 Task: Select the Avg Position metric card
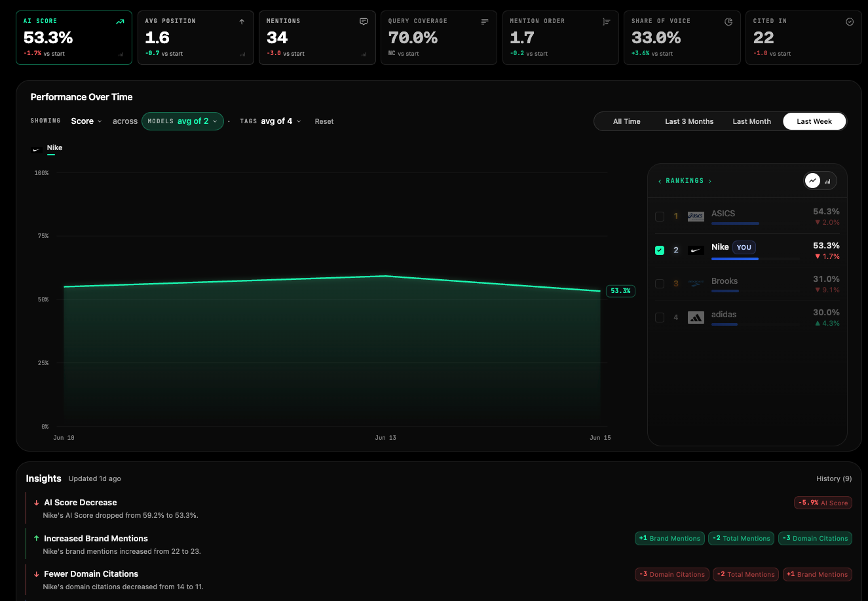click(x=196, y=37)
